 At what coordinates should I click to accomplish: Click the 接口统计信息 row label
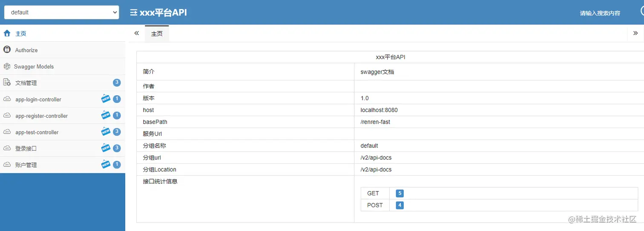(x=160, y=181)
